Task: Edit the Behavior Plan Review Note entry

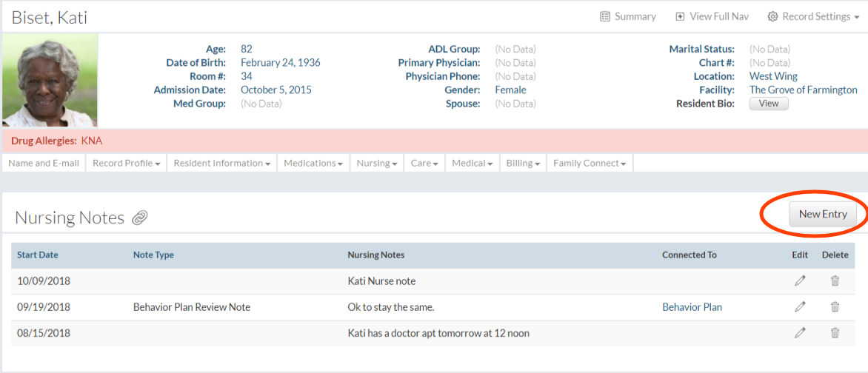Action: 800,307
